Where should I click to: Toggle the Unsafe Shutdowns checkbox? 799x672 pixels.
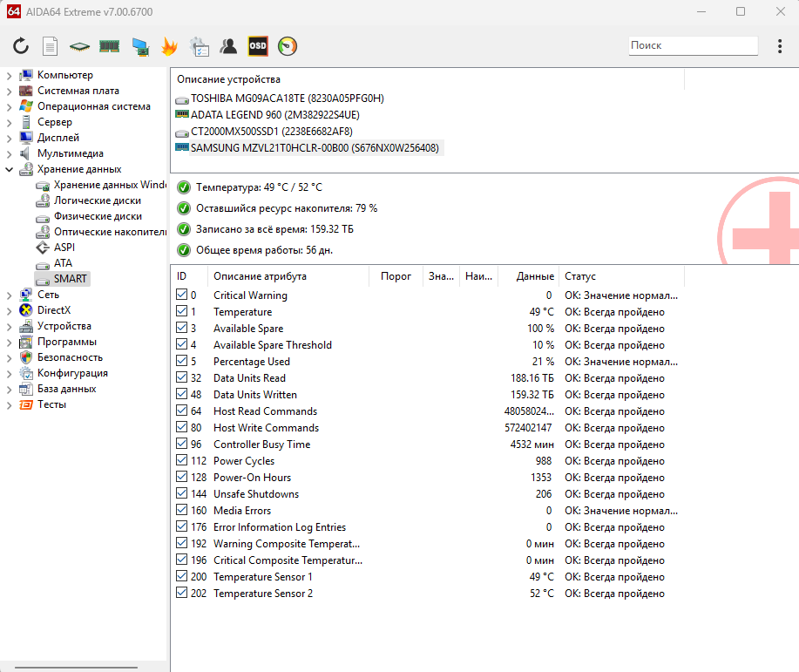[x=181, y=493]
